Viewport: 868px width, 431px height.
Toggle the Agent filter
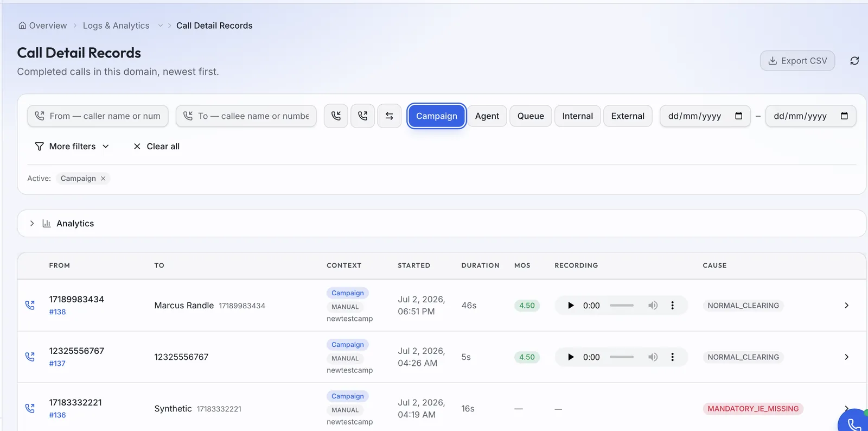pos(487,116)
